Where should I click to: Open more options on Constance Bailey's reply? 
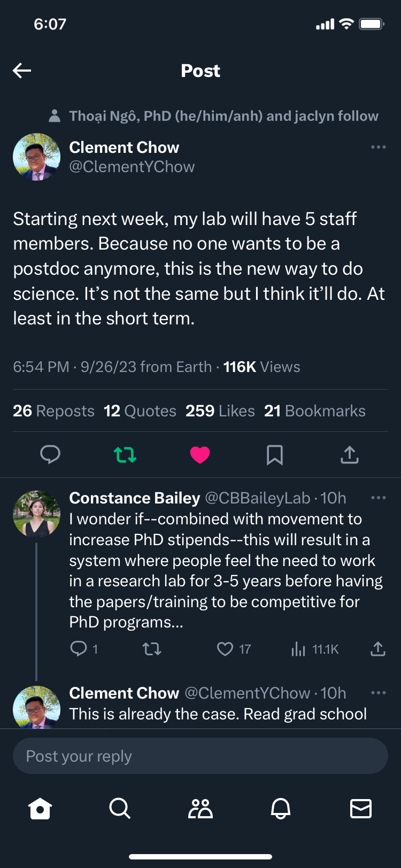(378, 498)
